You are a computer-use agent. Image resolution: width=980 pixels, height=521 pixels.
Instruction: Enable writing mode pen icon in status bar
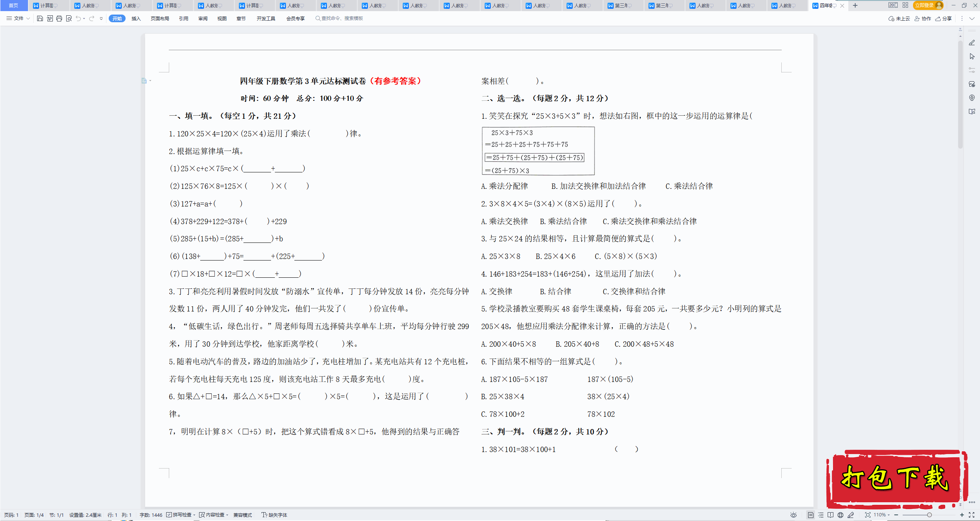(851, 515)
